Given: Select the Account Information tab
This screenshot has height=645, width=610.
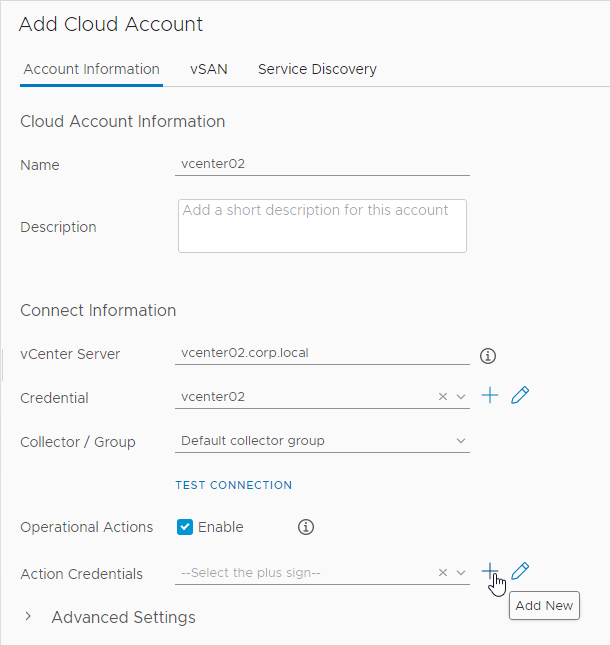Looking at the screenshot, I should tap(91, 69).
